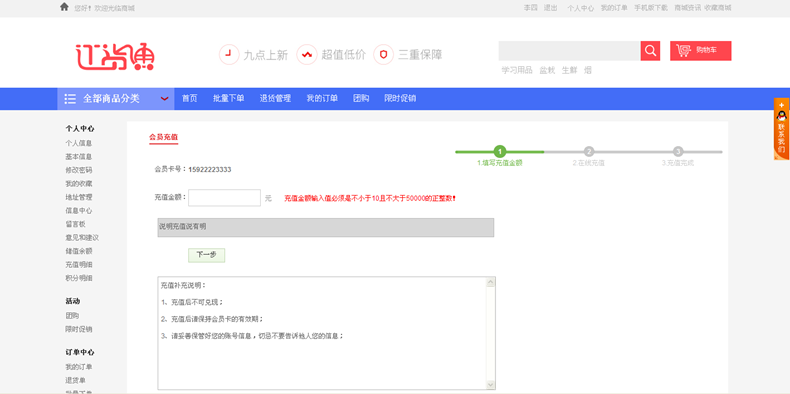The width and height of the screenshot is (790, 394).
Task: Focus the site search input field
Action: click(569, 51)
